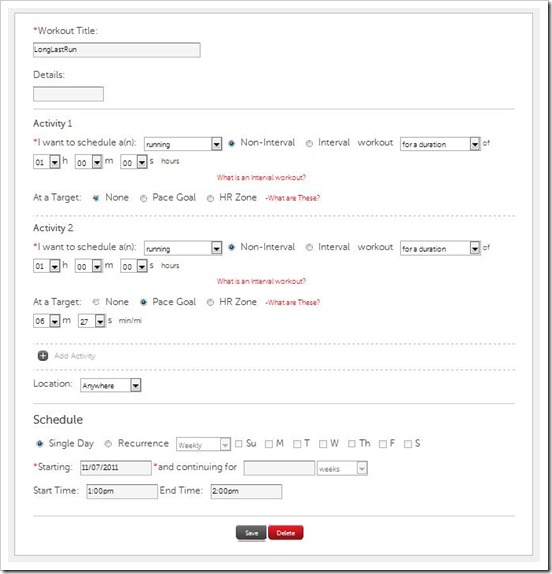Open the Activity 1 running type dropdown
Image resolution: width=552 pixels, height=574 pixels.
coord(183,144)
